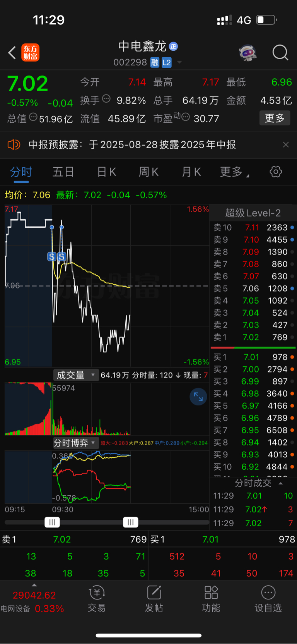Select the 卖3 7.04 order row
The height and width of the screenshot is (644, 297).
[x=253, y=313]
